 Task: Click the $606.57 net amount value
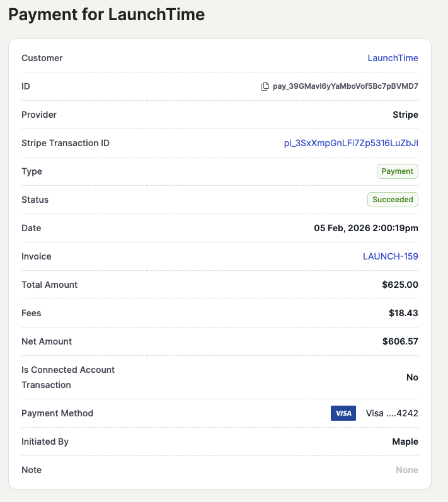[399, 341]
